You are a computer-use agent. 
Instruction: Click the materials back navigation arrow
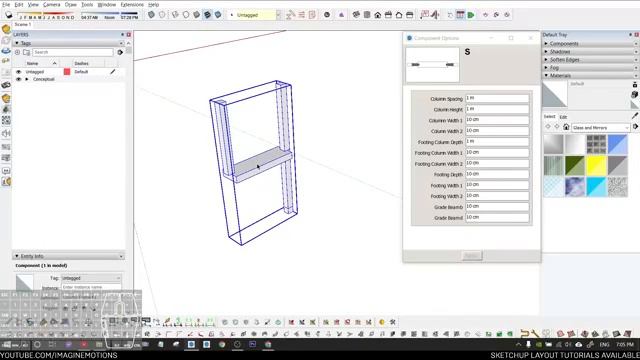[548, 127]
